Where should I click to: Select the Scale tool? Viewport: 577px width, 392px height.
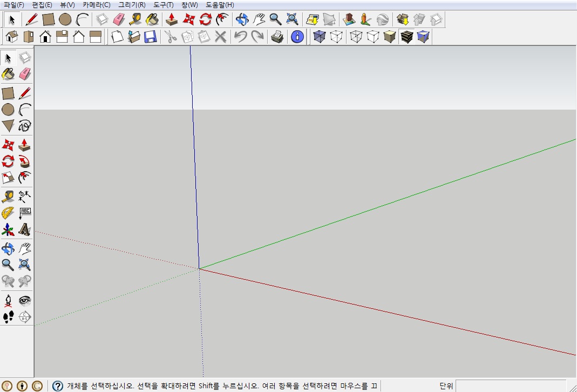[8, 178]
